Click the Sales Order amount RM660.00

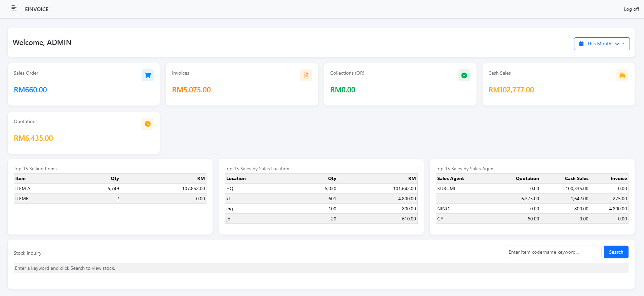pyautogui.click(x=30, y=90)
